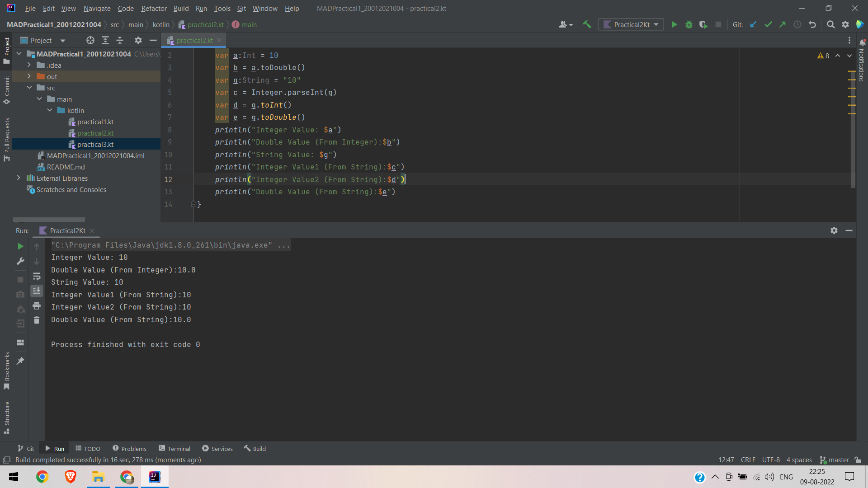The width and height of the screenshot is (868, 488).
Task: Start debugging with the Debug icon
Action: pos(689,24)
